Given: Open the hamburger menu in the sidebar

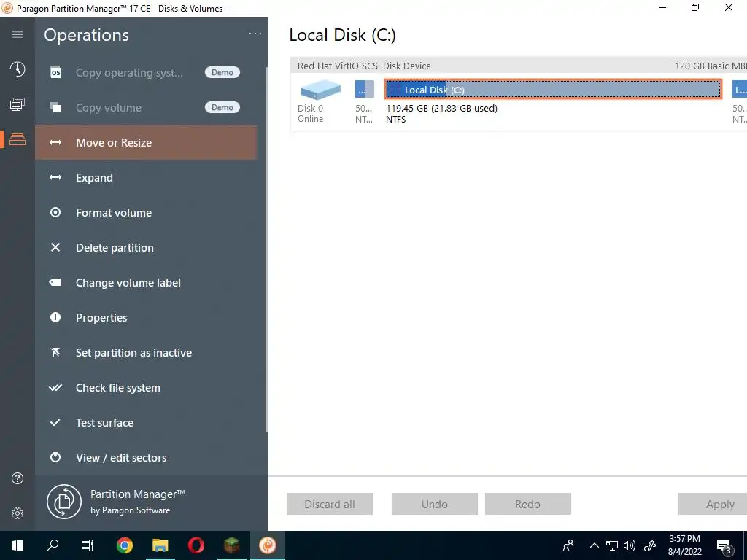Looking at the screenshot, I should click(18, 35).
